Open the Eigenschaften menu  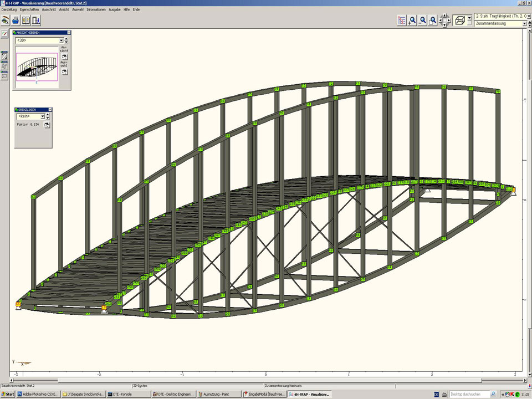[x=29, y=10]
